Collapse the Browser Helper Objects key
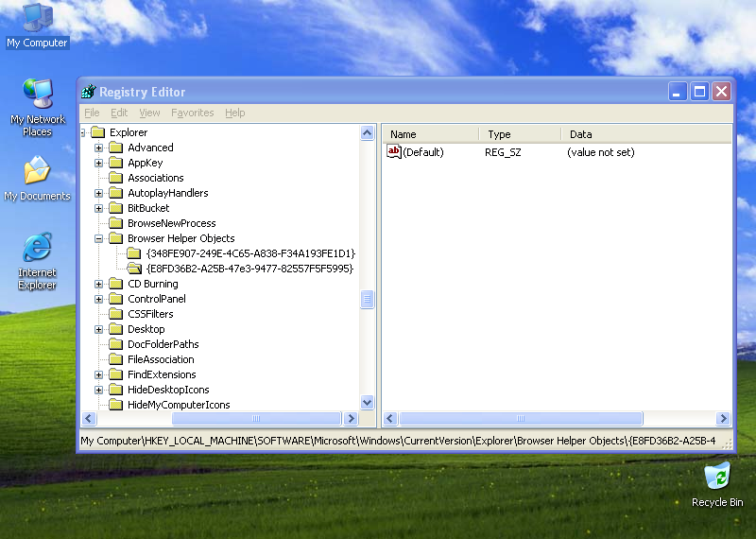 coord(98,238)
